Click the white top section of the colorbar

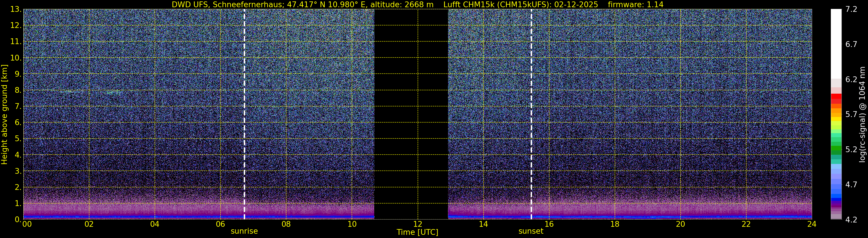(x=836, y=44)
